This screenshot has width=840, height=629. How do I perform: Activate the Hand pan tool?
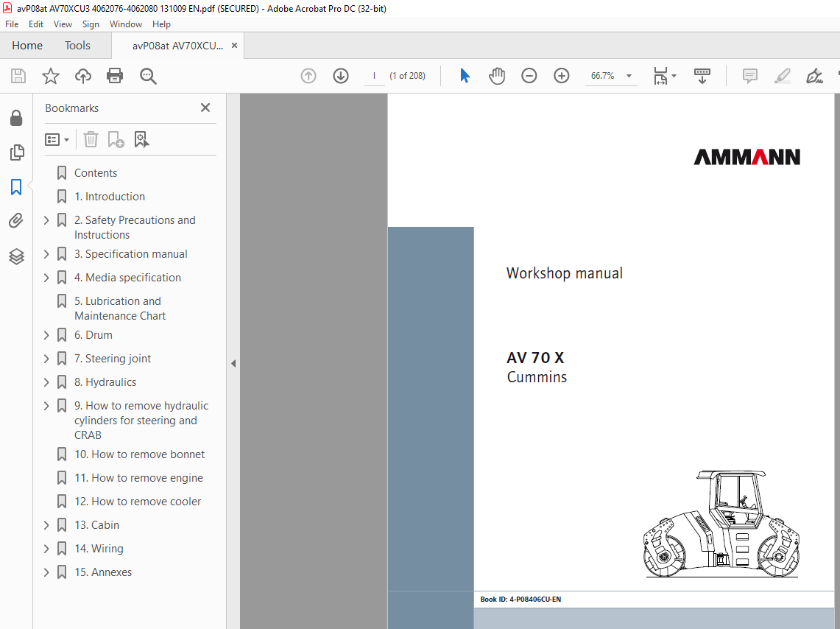pos(497,76)
